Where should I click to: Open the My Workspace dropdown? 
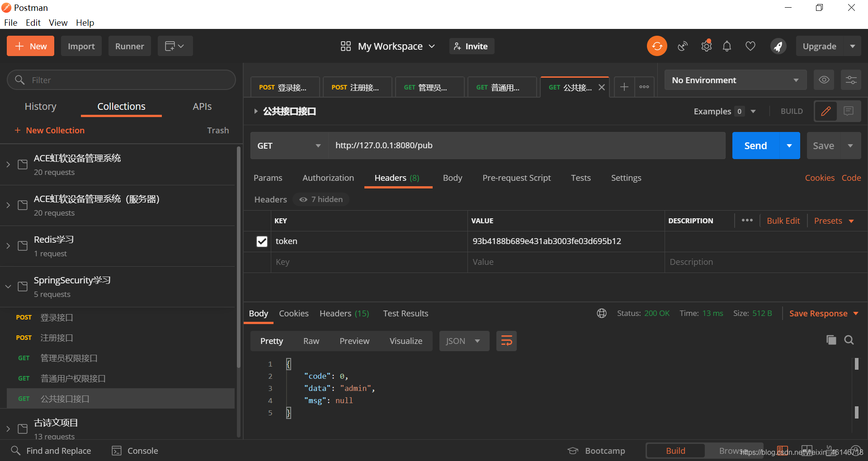click(x=388, y=46)
